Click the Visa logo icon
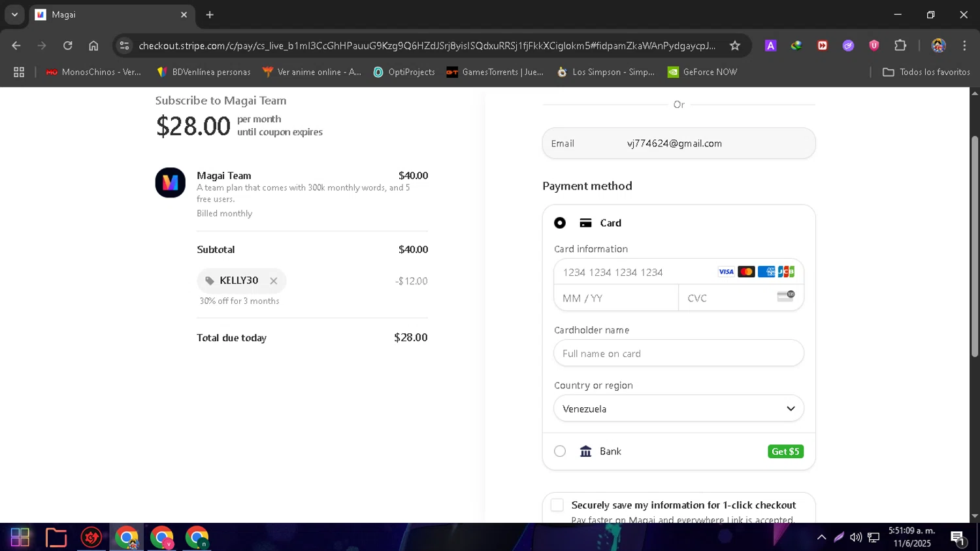 point(726,272)
